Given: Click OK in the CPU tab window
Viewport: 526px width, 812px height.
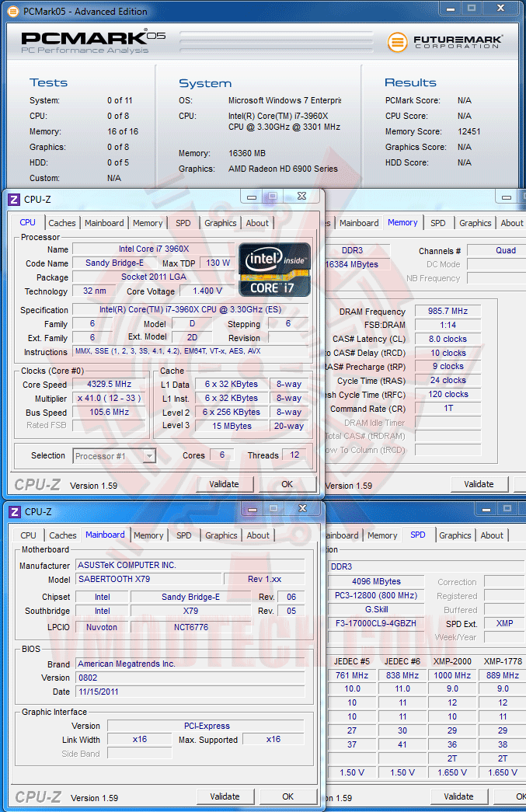Looking at the screenshot, I should point(287,484).
